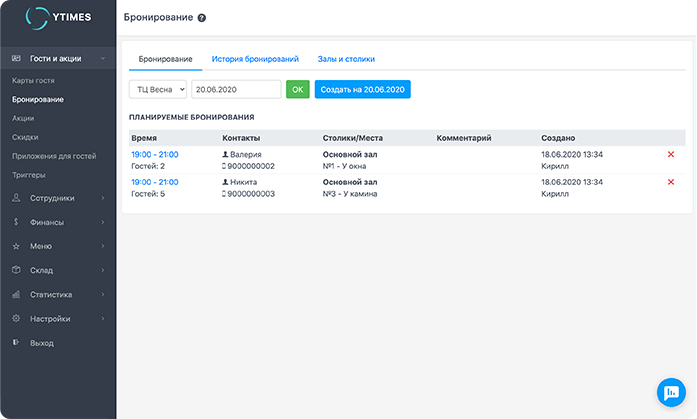Screen dimensions: 697x419
Task: Click the Статистика chart icon
Action: click(x=16, y=295)
